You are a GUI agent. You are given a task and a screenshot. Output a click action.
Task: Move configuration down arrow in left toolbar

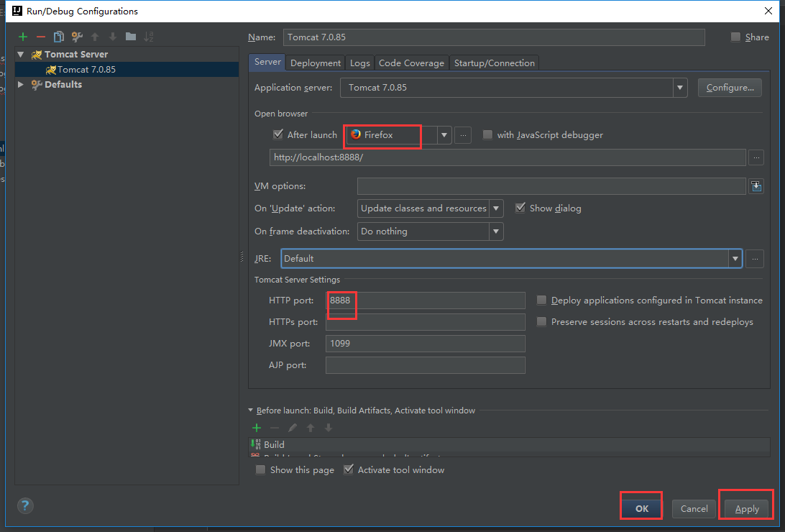click(x=113, y=37)
